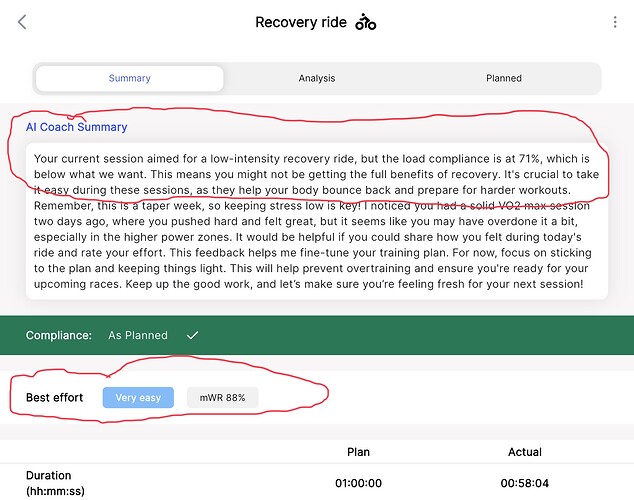Screen dimensions: 634x500
Task: Click the cycling bike icon beside title
Action: click(x=366, y=22)
